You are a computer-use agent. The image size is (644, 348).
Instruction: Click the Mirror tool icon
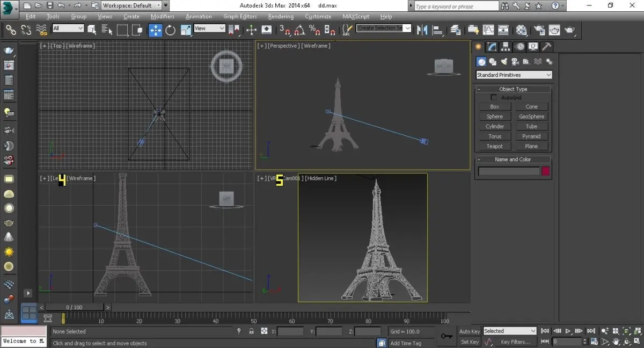(422, 30)
